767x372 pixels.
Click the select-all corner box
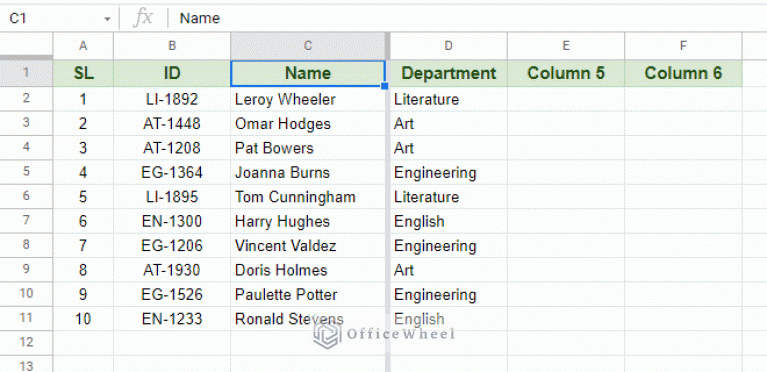(x=26, y=46)
